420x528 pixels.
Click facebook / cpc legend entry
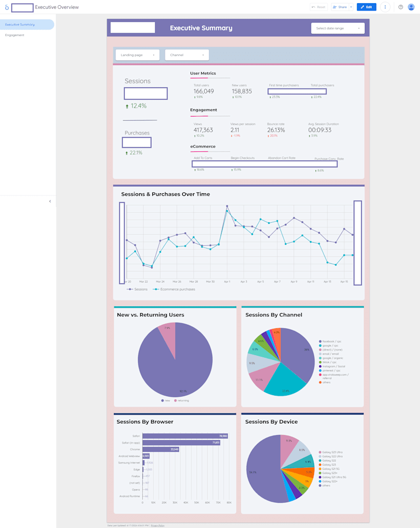click(330, 341)
